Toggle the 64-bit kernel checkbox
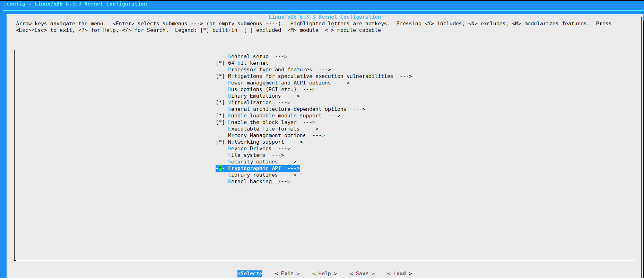Screen dimensions: 644x278 click(220, 63)
